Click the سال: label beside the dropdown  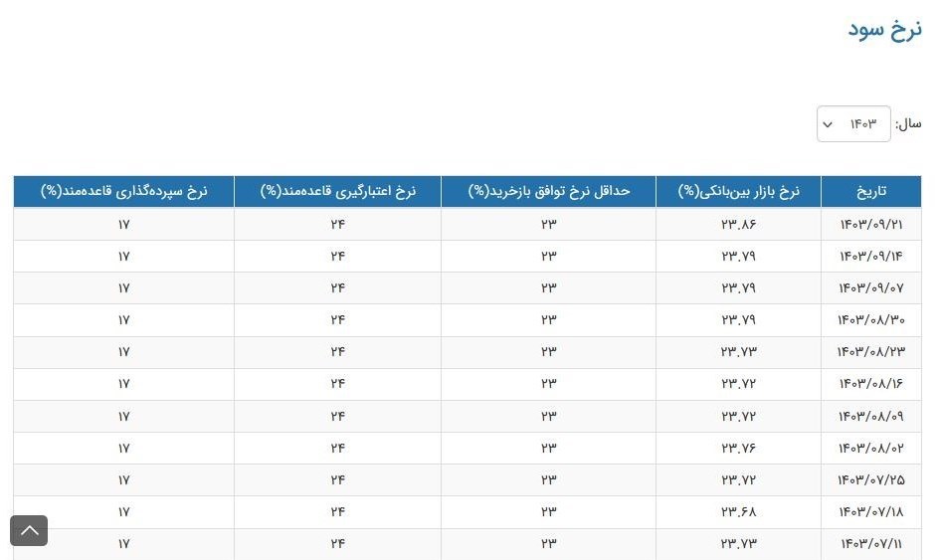[908, 124]
